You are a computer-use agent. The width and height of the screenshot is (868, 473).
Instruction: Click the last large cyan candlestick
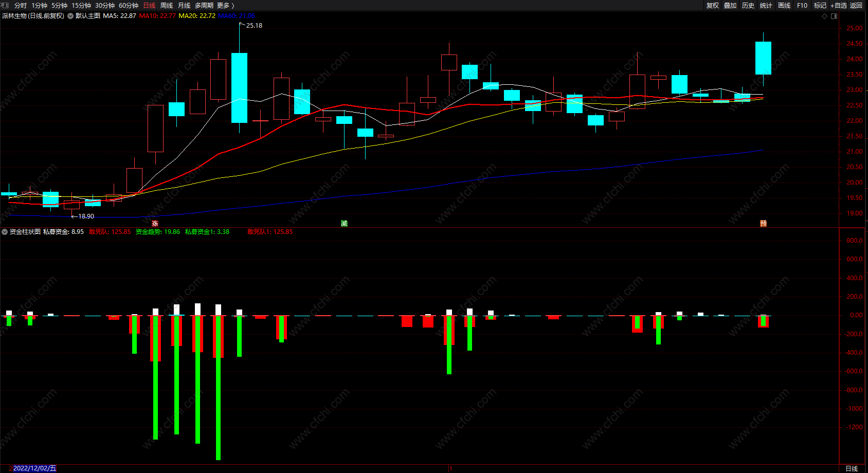pos(763,58)
